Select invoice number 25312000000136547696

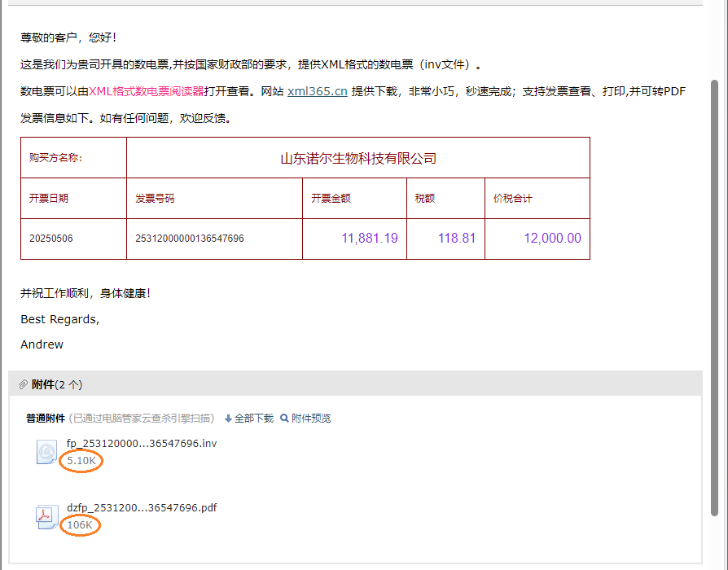(190, 239)
